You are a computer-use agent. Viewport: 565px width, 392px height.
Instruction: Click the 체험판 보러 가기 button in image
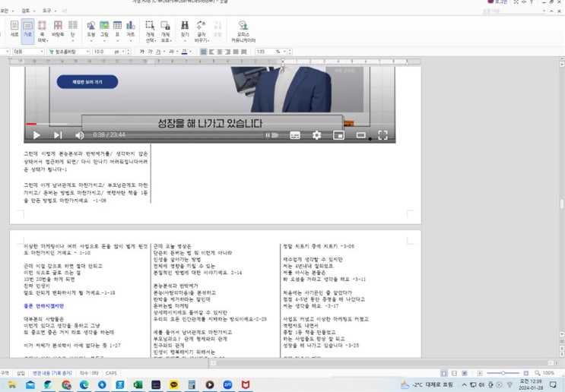[87, 82]
